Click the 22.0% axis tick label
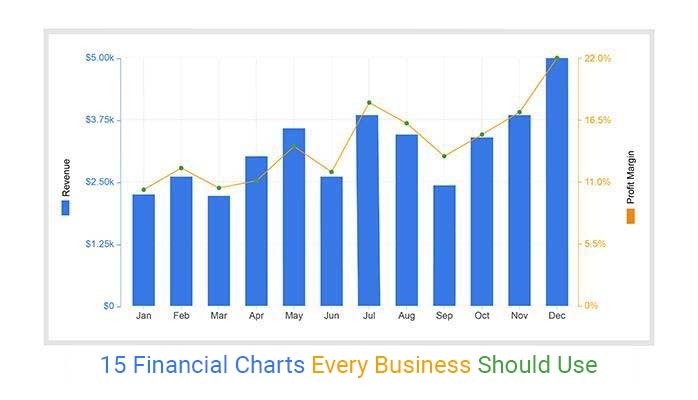The image size is (698, 400). 597,58
